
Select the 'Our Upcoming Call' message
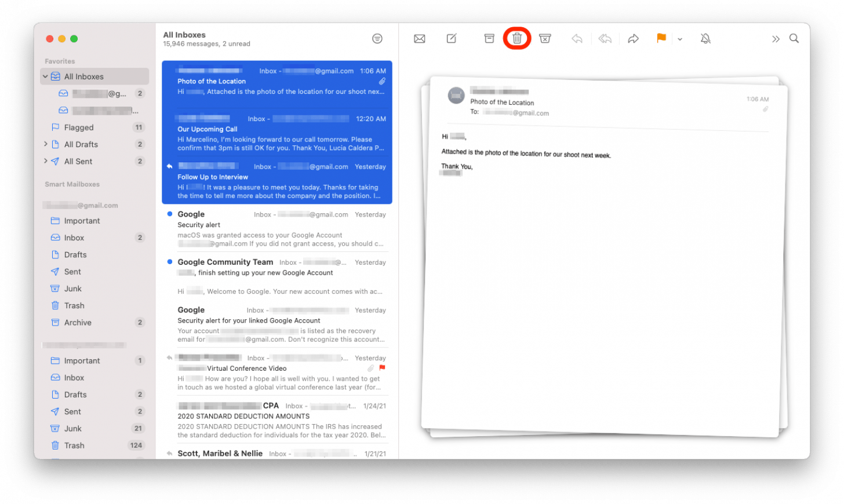277,133
